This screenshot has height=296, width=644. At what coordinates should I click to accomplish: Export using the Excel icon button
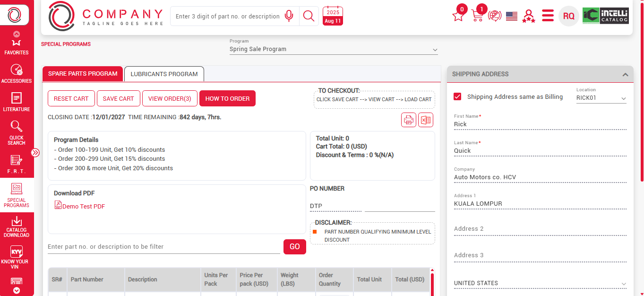click(426, 120)
